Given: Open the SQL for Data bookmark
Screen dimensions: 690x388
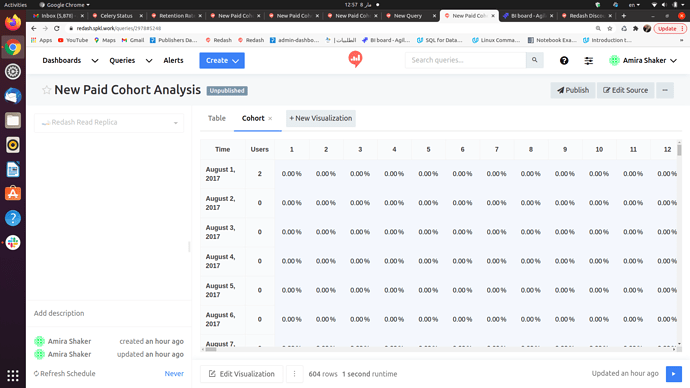Looking at the screenshot, I should (439, 40).
